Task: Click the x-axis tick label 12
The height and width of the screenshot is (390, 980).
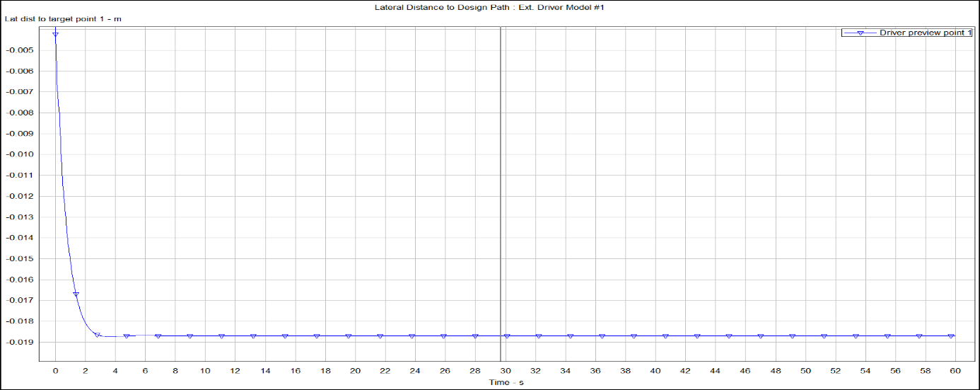Action: (x=235, y=370)
